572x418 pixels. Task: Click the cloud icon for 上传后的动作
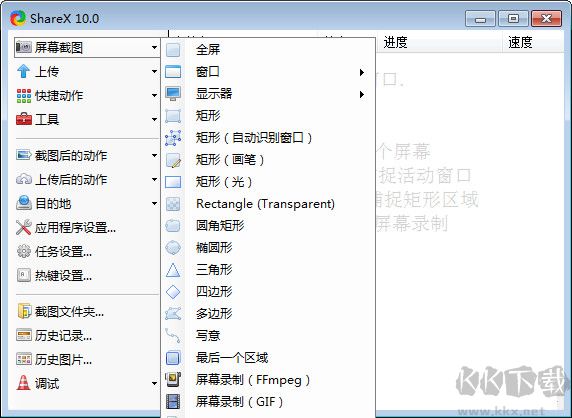(24, 179)
